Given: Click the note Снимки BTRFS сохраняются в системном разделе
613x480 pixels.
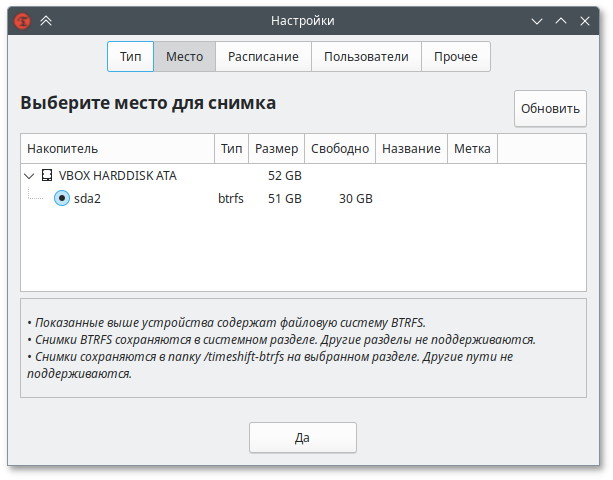Looking at the screenshot, I should (x=281, y=340).
